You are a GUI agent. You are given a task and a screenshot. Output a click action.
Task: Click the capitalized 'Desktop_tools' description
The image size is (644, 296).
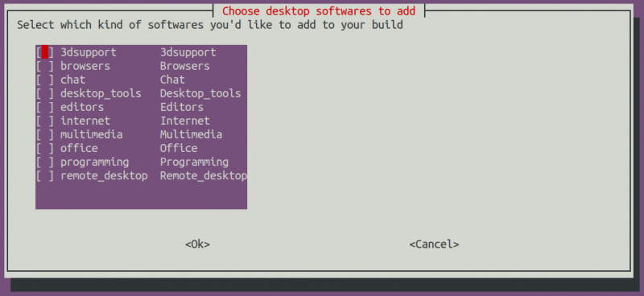pyautogui.click(x=200, y=93)
